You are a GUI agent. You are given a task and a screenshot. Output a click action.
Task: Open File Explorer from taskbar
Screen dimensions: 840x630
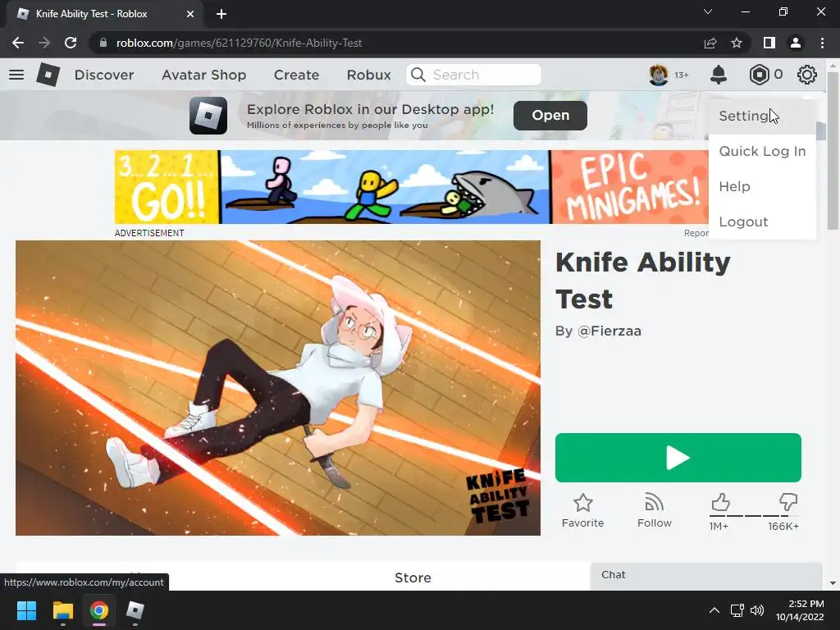click(x=62, y=610)
